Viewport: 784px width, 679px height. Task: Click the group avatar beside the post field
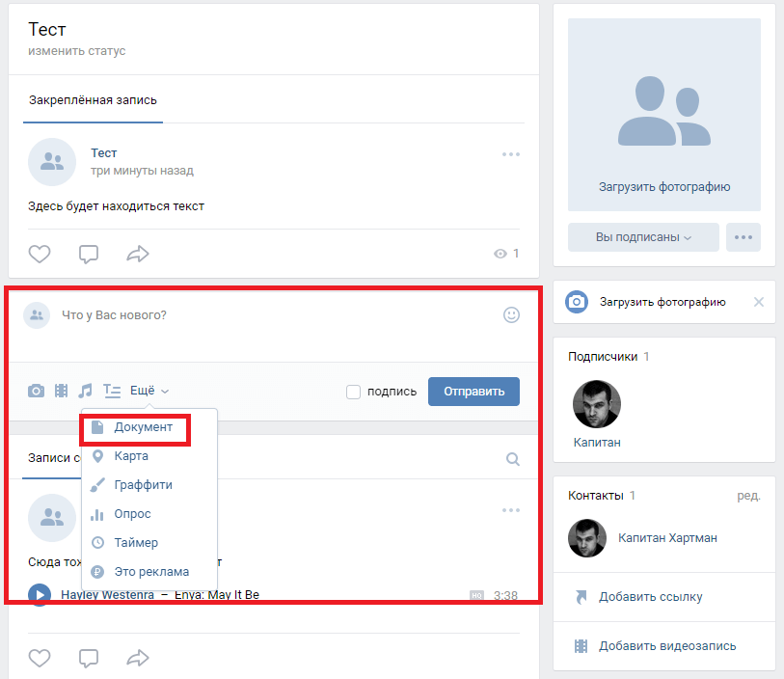coord(37,315)
